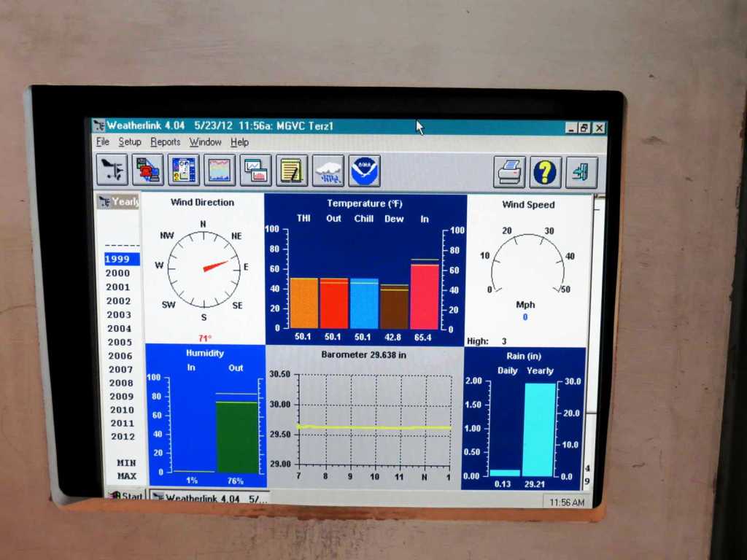Select year 2009 in the list

(x=122, y=396)
